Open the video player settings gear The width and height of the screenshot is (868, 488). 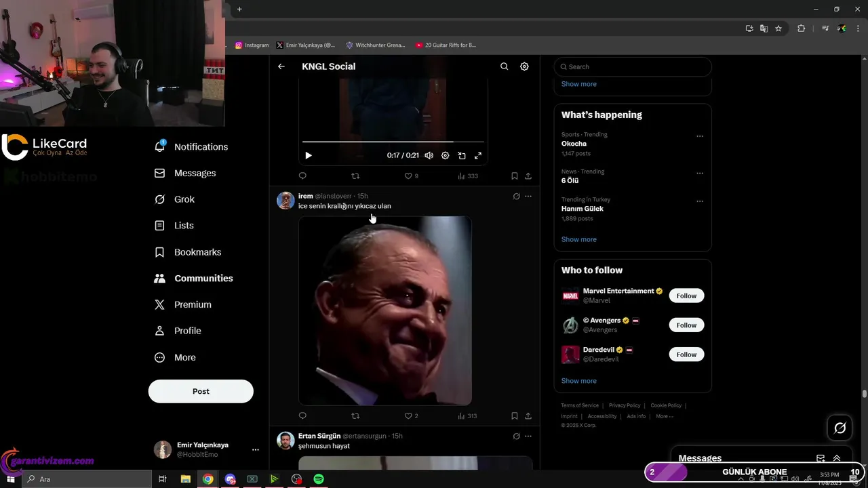coord(445,155)
